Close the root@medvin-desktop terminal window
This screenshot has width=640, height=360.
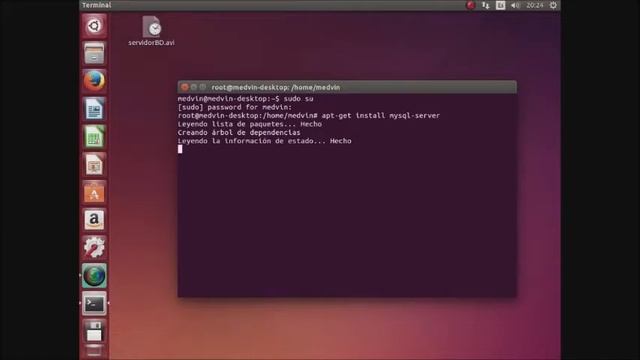(x=184, y=87)
